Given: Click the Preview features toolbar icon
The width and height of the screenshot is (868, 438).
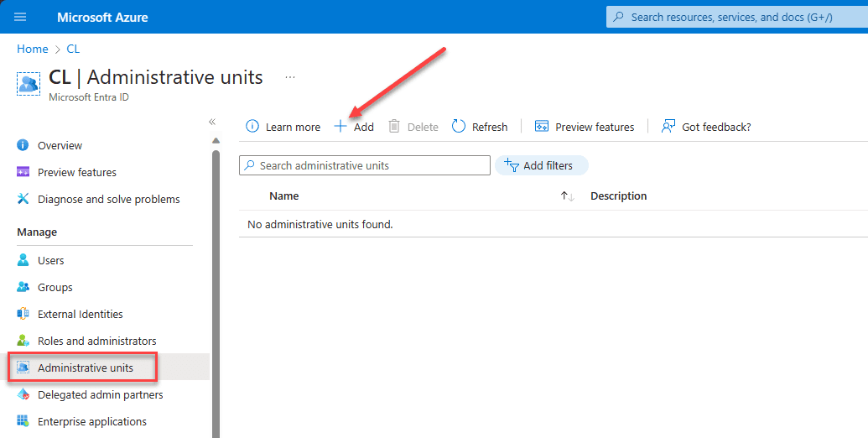Looking at the screenshot, I should tap(542, 126).
